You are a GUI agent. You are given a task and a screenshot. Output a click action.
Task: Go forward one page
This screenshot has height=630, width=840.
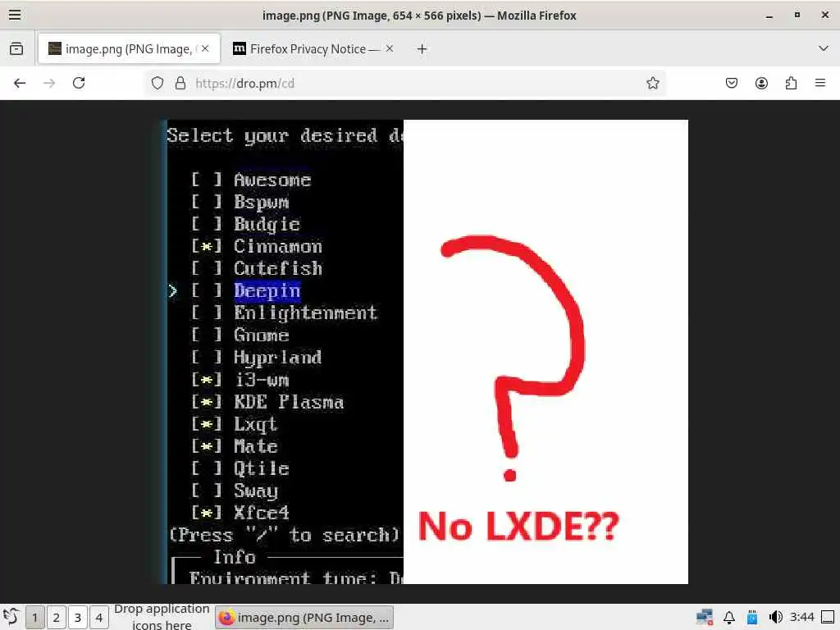coord(49,83)
